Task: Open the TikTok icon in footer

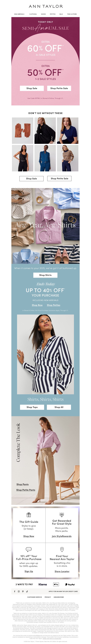Action: coord(27,591)
